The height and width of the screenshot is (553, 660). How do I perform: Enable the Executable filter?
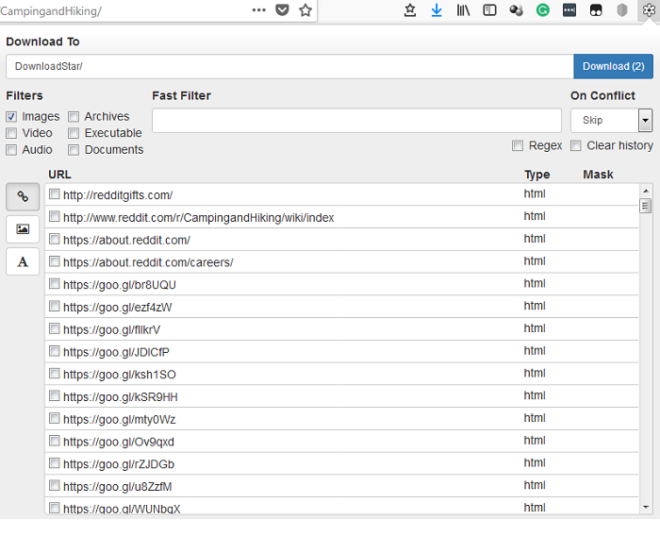74,133
